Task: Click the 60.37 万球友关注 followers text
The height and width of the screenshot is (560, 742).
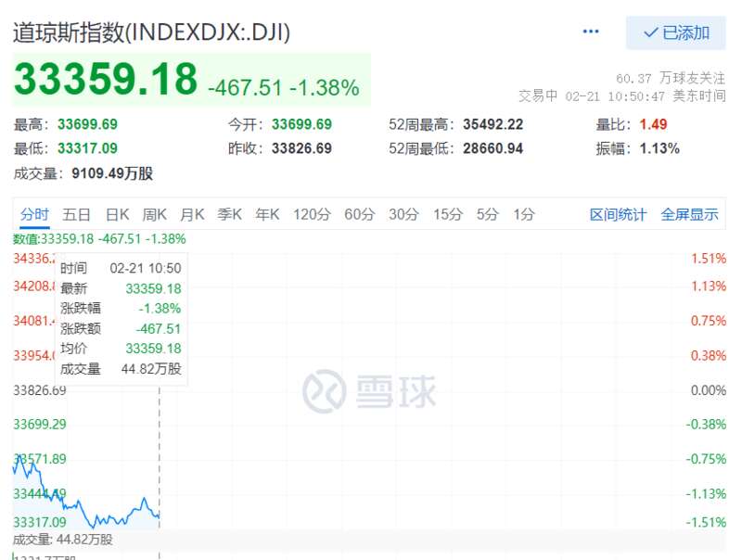Action: [670, 78]
